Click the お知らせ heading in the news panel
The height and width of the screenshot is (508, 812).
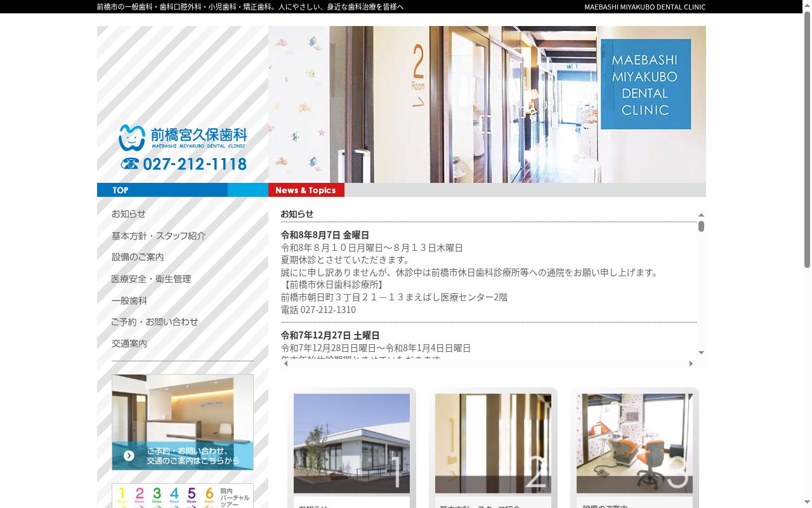tap(297, 214)
